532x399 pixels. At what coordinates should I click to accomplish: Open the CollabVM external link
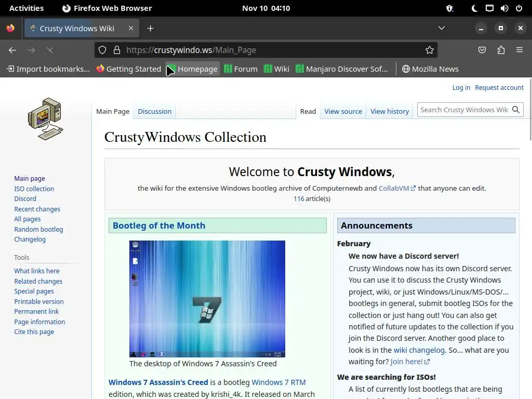coord(396,188)
